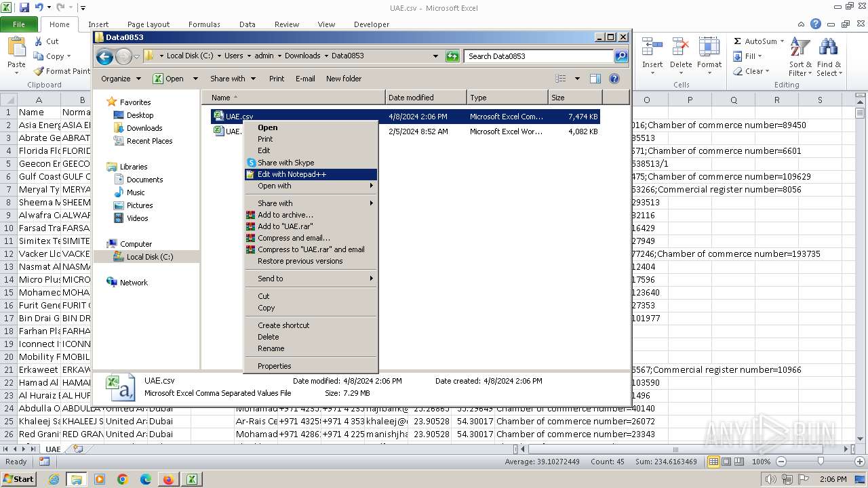This screenshot has height=488, width=868.
Task: Click the Undo icon in Excel title bar
Action: coord(39,8)
